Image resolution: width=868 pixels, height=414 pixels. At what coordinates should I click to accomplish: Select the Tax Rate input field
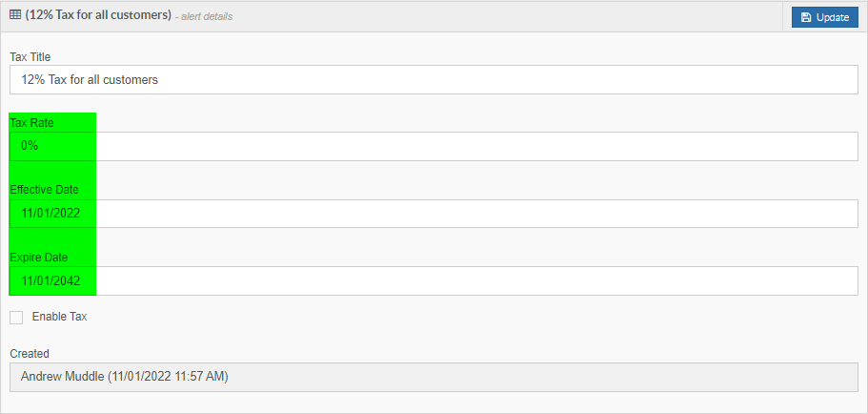[x=434, y=146]
